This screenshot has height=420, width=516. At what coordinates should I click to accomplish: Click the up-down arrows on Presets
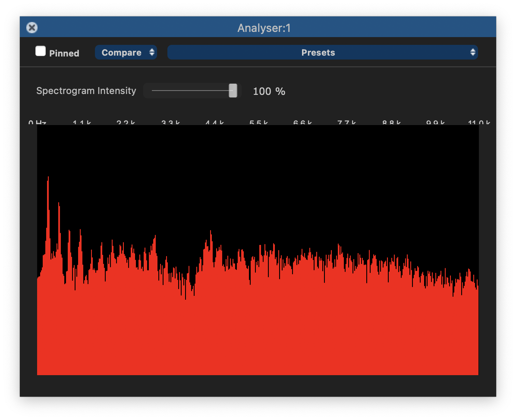pos(473,53)
